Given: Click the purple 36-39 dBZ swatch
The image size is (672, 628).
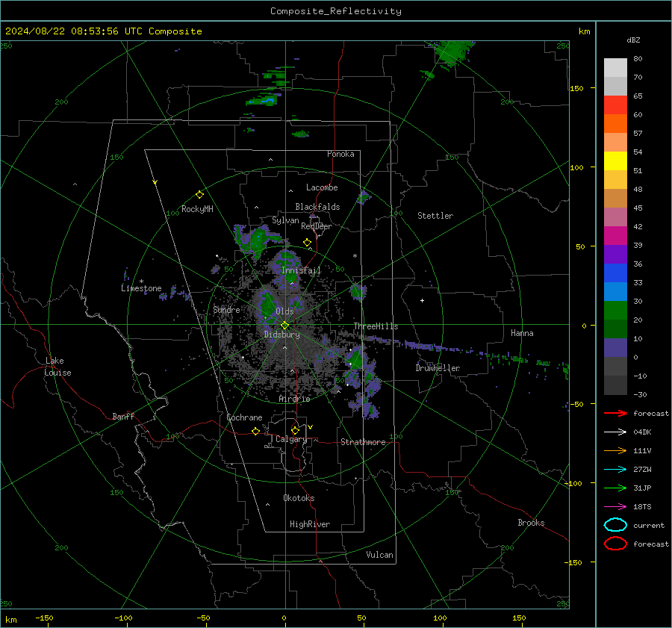Looking at the screenshot, I should (x=615, y=254).
